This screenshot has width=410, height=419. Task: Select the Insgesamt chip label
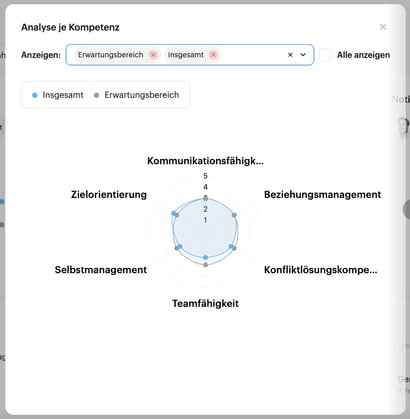186,55
